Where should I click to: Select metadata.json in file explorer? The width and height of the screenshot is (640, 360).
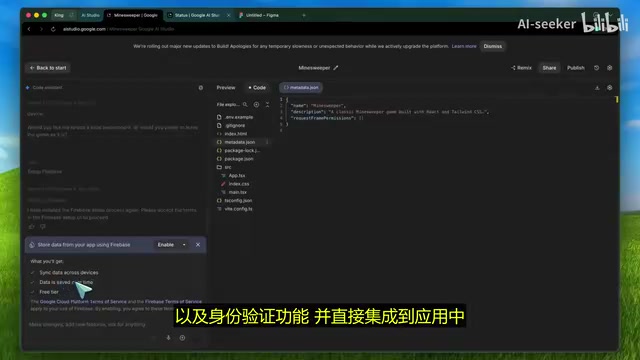pos(240,142)
